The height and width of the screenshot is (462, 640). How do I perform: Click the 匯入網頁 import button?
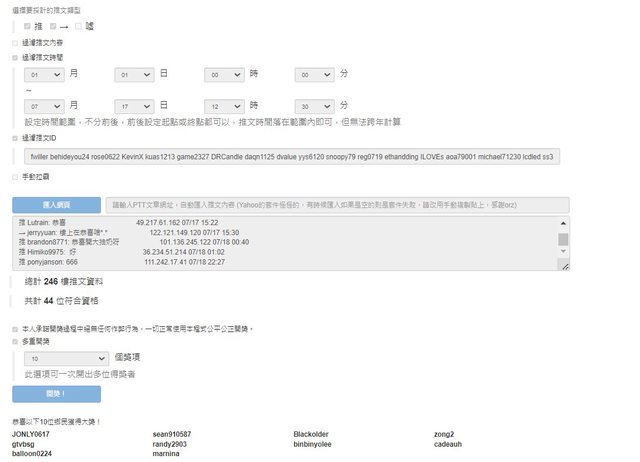click(x=57, y=204)
